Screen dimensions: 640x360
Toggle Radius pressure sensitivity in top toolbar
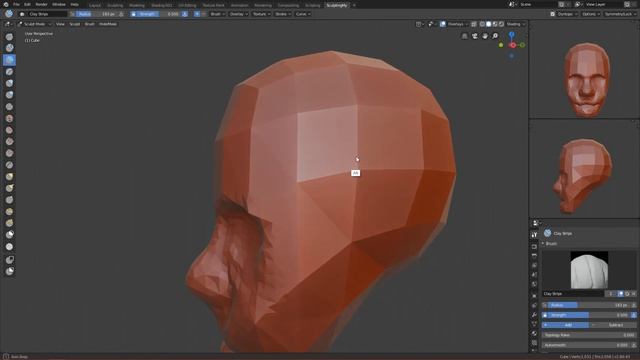(121, 14)
